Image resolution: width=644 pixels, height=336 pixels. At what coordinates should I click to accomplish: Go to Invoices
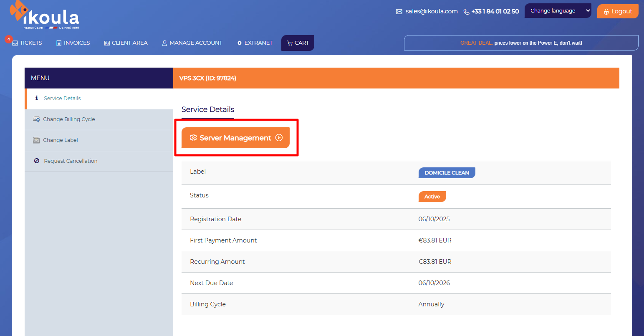73,43
